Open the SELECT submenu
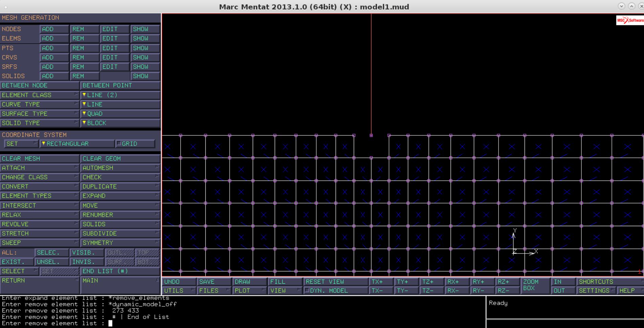Viewport: 644px width, 328px height. pos(19,271)
